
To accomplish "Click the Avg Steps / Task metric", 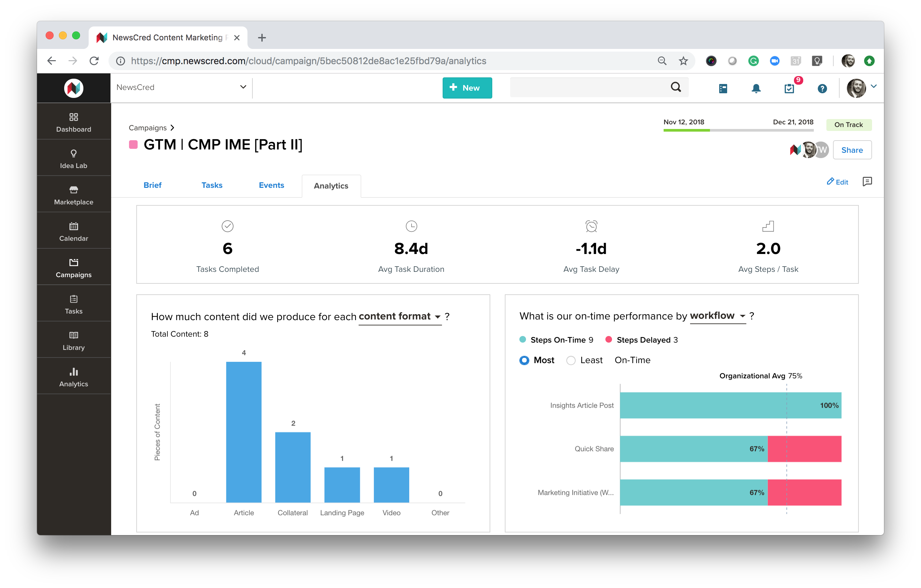I will coord(768,247).
